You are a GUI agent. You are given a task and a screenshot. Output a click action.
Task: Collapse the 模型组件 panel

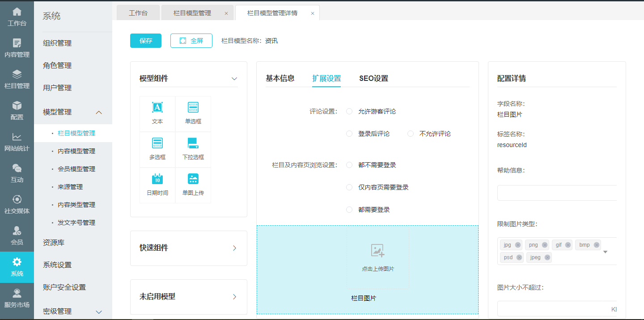(234, 79)
